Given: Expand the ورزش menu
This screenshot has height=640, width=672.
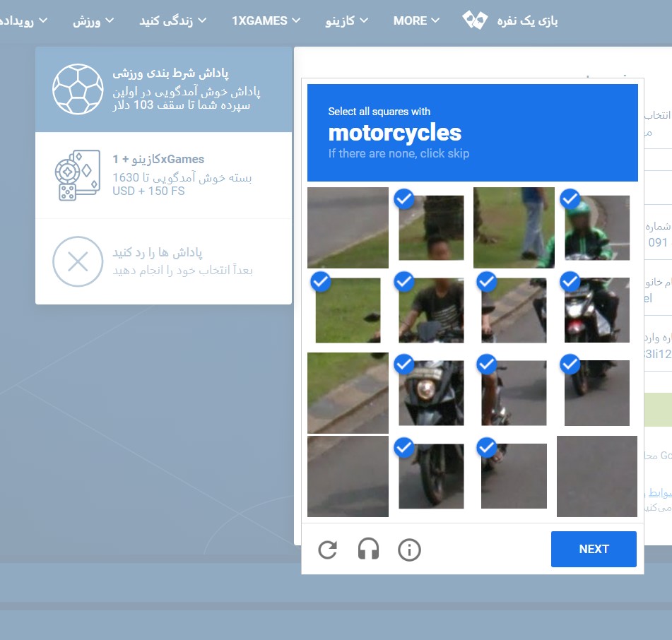Looking at the screenshot, I should 93,20.
